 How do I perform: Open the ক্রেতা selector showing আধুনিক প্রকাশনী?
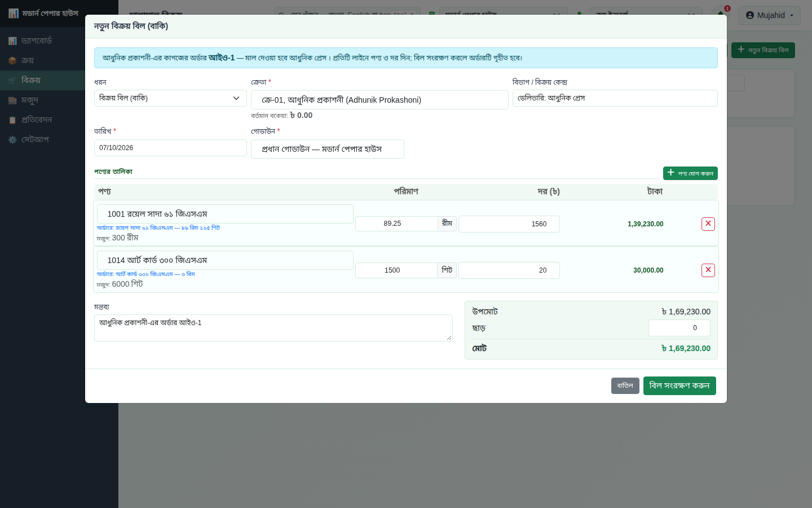pos(379,100)
